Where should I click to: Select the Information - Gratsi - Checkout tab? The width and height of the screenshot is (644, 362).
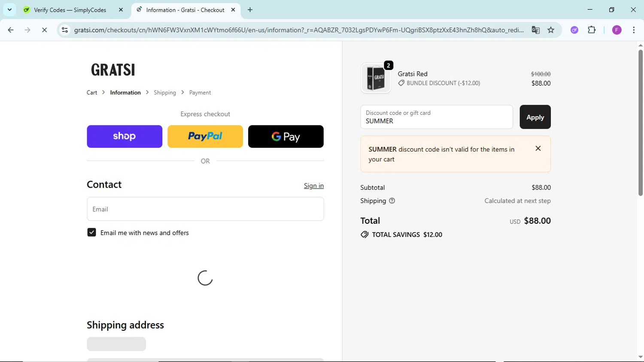tap(185, 10)
